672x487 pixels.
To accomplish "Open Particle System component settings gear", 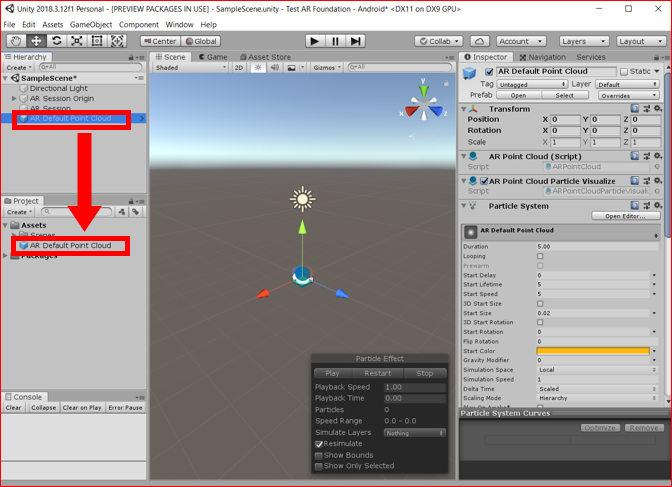I will tap(658, 205).
